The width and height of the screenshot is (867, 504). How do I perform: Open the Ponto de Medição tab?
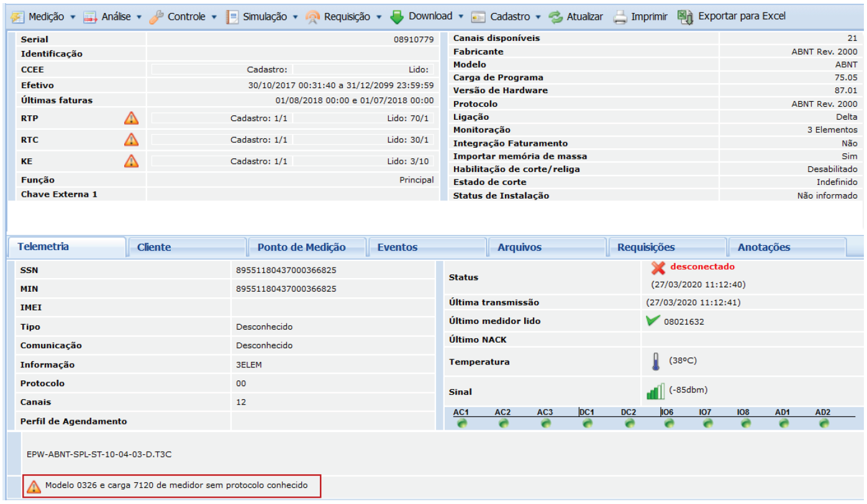pos(301,247)
